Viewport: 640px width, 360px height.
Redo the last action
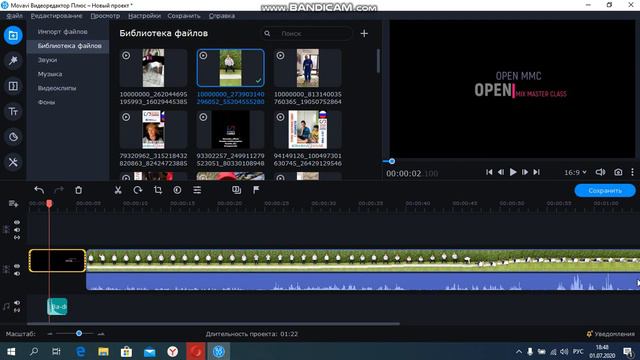point(59,190)
